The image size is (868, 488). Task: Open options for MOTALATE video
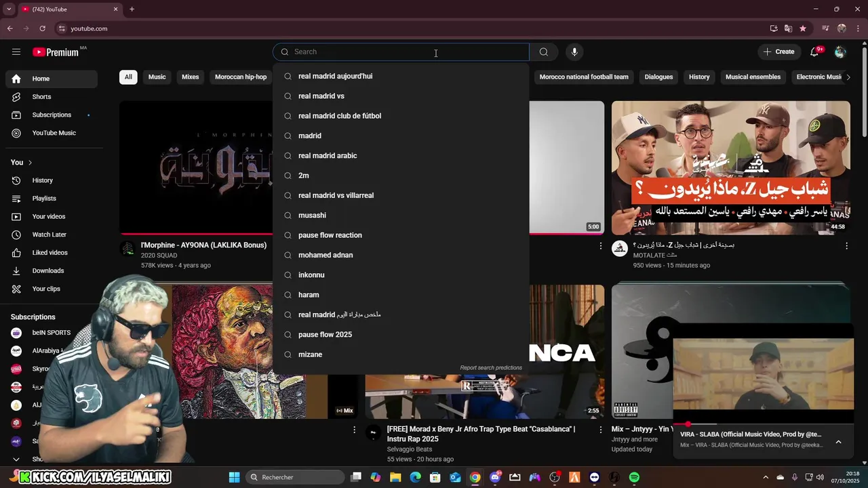(846, 246)
